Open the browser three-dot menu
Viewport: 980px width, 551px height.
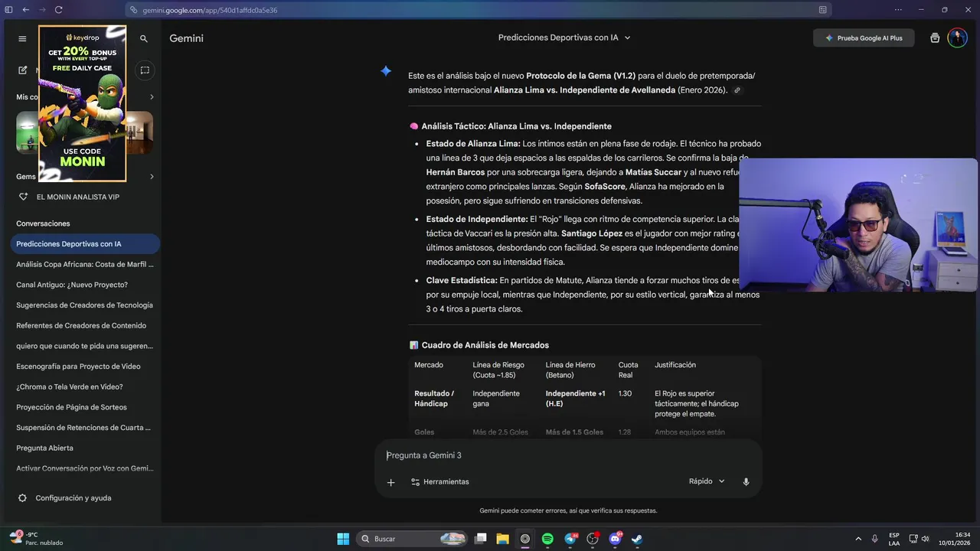point(898,10)
